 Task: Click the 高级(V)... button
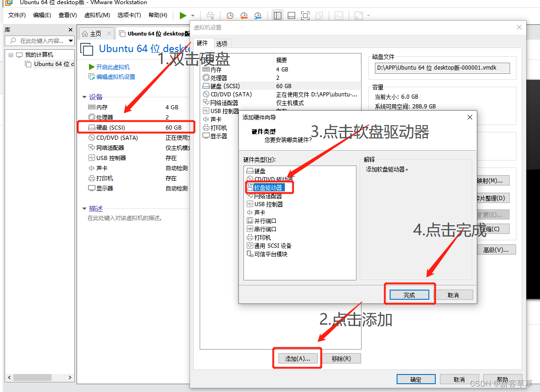pos(496,250)
